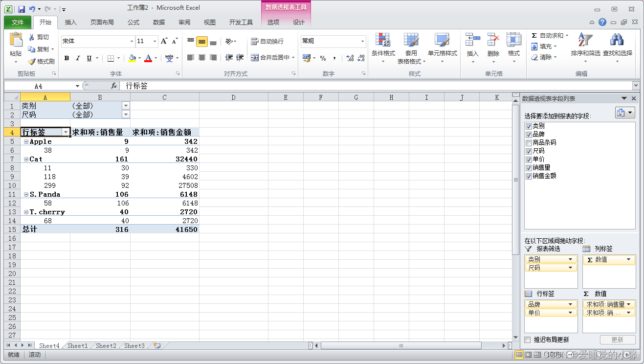Open the font color swatch dropdown
The width and height of the screenshot is (644, 364).
156,58
